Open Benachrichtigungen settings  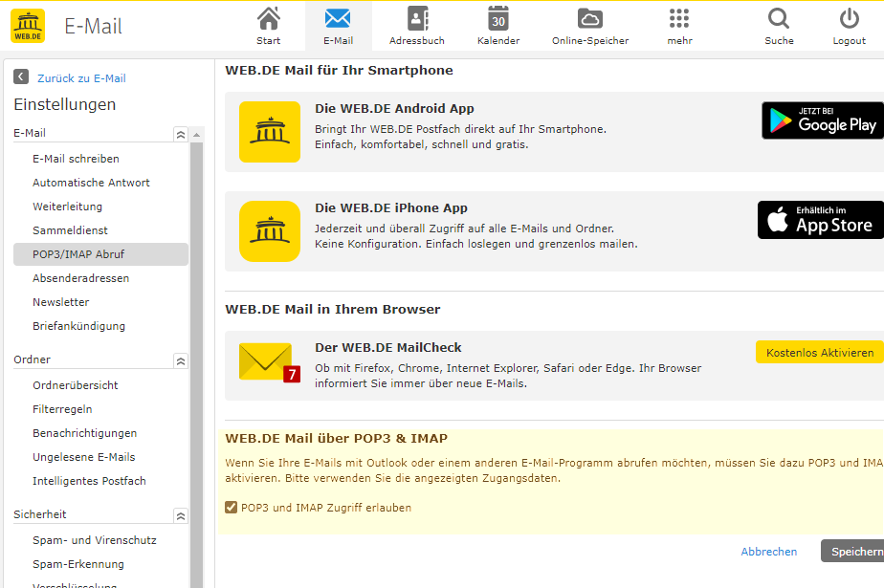tap(85, 433)
